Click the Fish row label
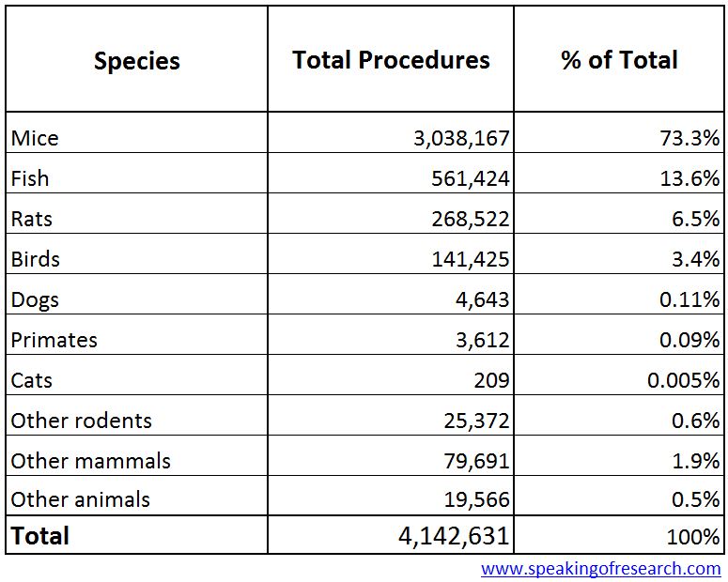The height and width of the screenshot is (582, 728). (30, 178)
